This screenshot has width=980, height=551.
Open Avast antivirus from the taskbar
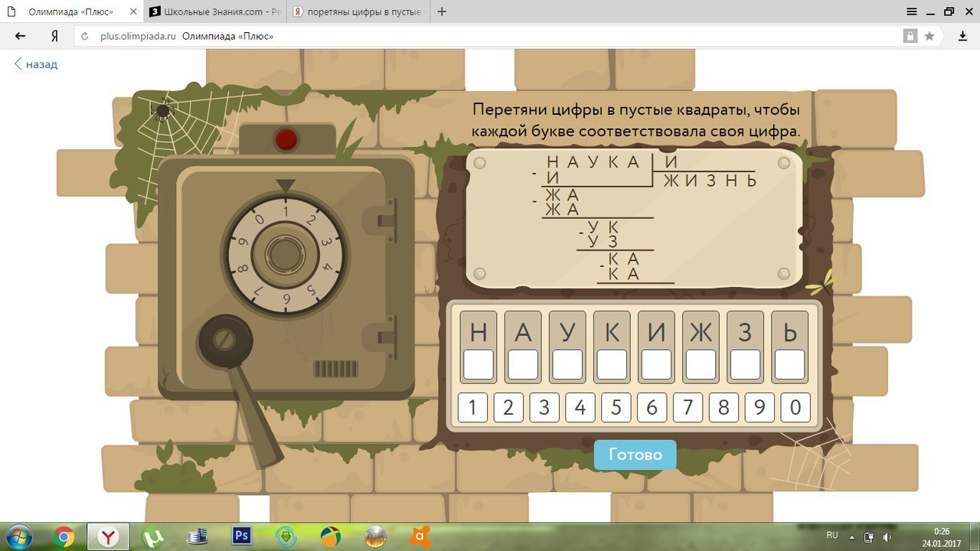click(x=420, y=536)
